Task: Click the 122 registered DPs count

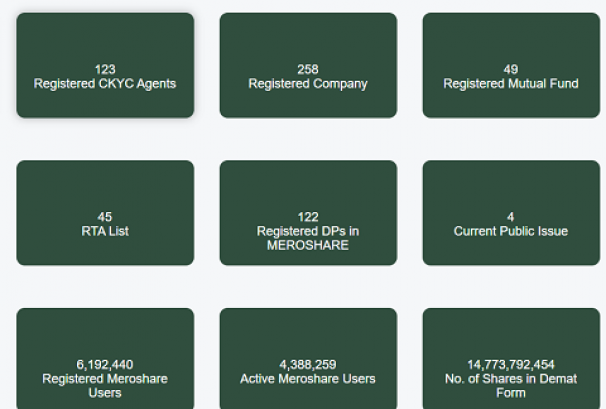Action: [307, 216]
